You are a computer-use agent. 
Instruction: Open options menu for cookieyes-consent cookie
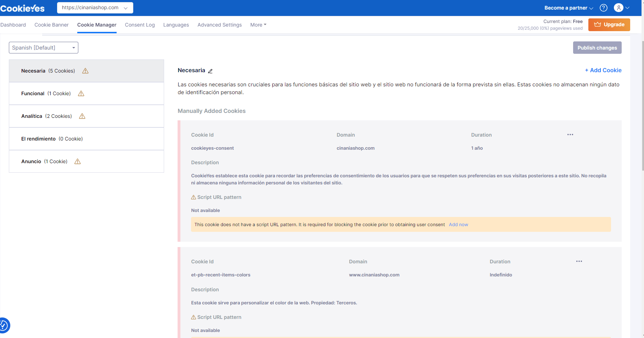coord(570,134)
